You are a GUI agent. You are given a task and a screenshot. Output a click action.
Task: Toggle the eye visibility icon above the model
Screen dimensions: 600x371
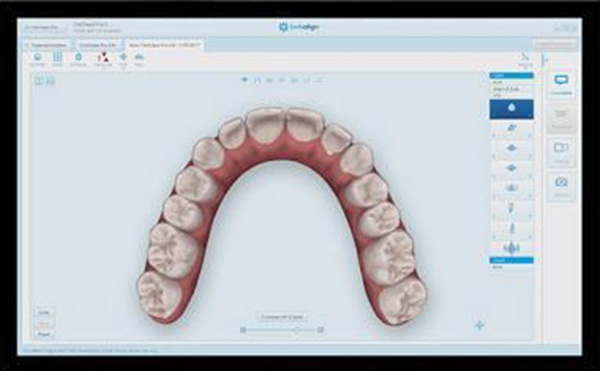point(245,80)
